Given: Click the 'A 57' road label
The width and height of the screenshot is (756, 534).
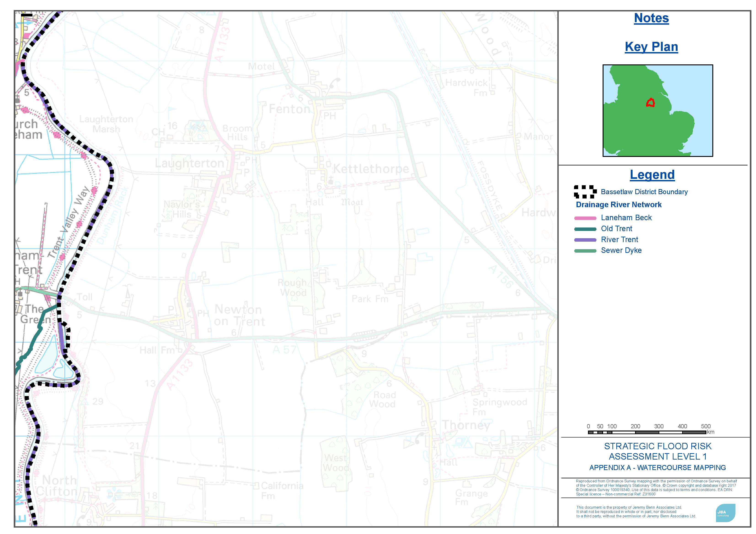Looking at the screenshot, I should tap(284, 350).
